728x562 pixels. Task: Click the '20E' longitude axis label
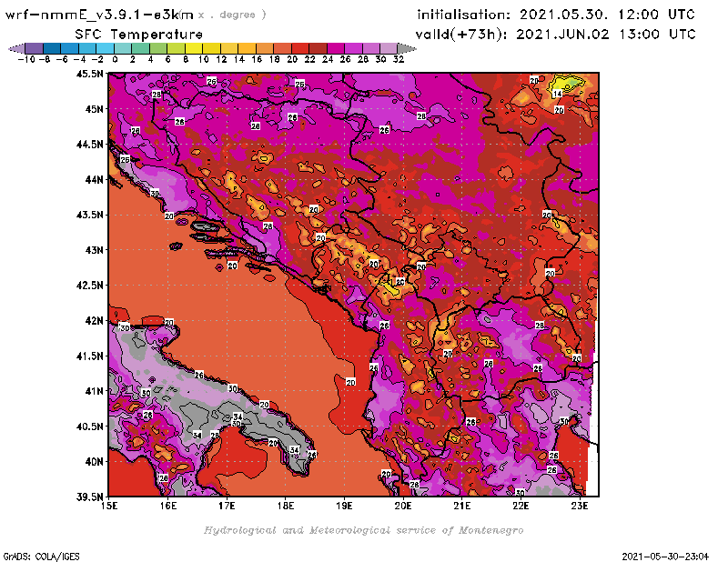coord(403,506)
